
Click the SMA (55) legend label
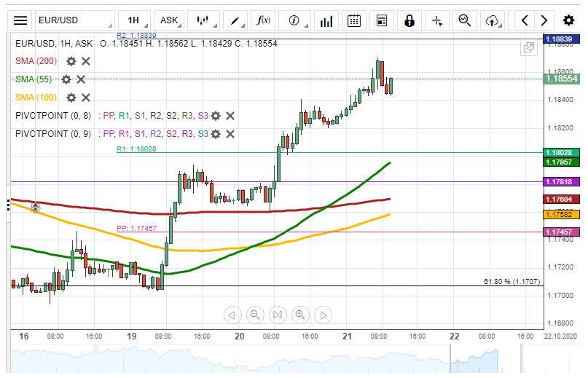click(x=34, y=79)
